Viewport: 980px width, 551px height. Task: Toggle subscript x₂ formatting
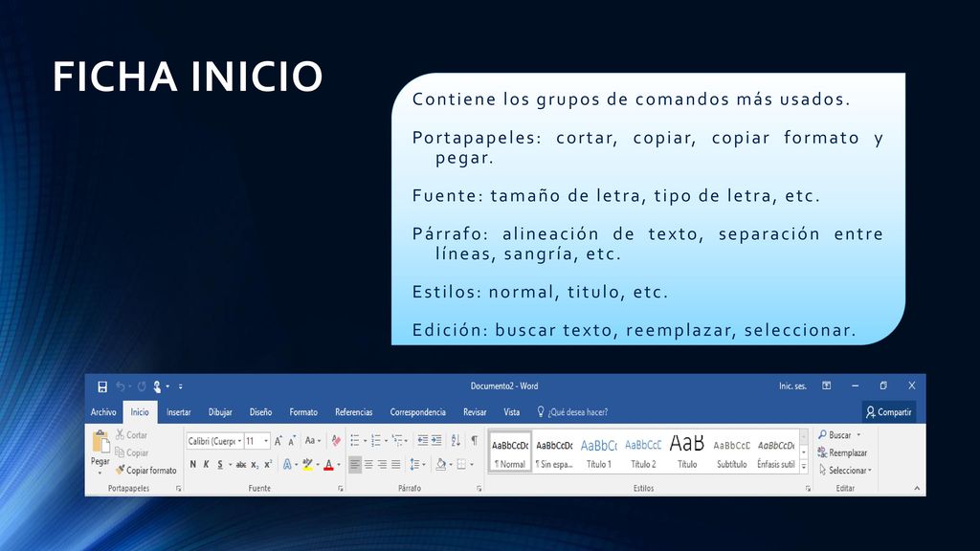255,464
